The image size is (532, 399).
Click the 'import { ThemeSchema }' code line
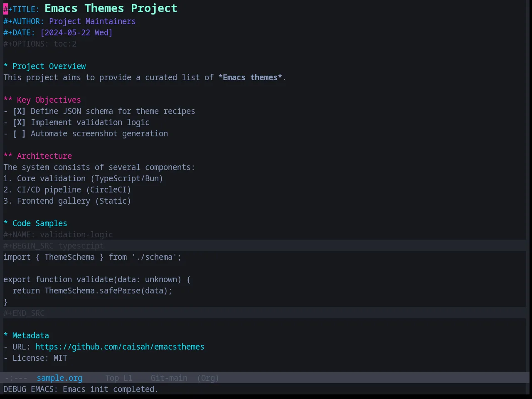[x=92, y=257]
